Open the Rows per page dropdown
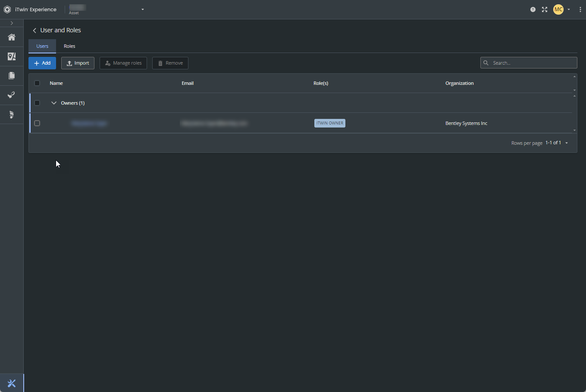The height and width of the screenshot is (392, 586). (x=567, y=143)
